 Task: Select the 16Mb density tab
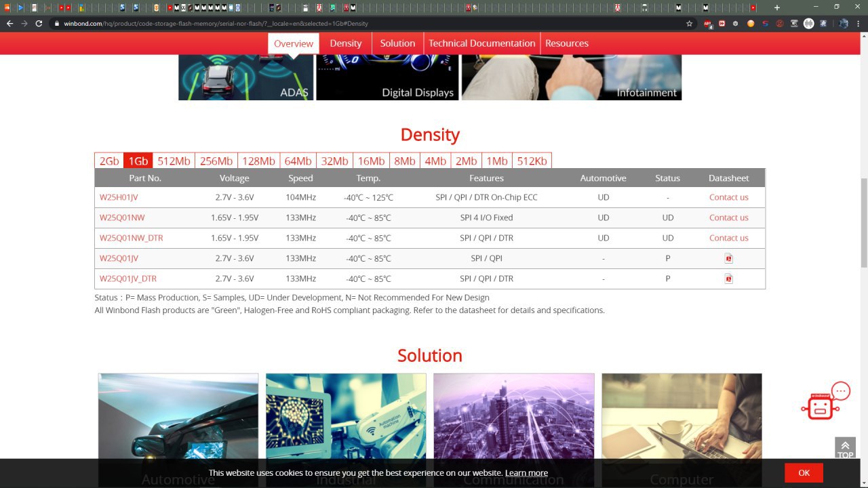tap(372, 161)
